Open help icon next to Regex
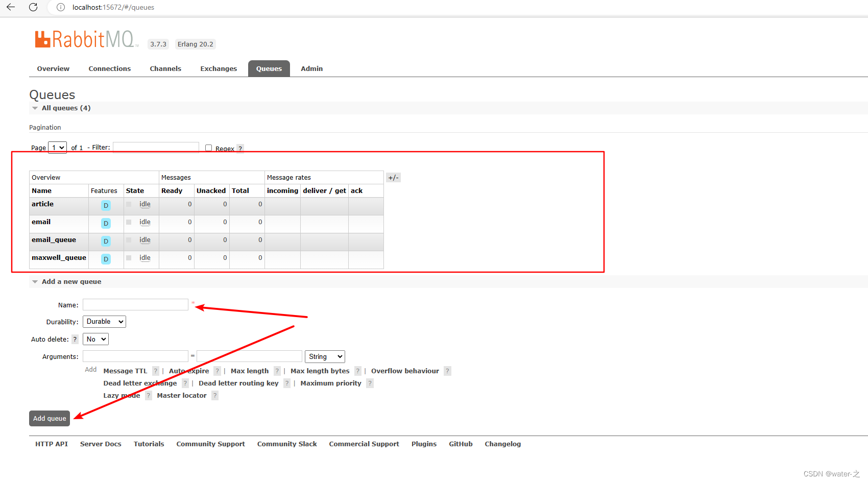Viewport: 868px width, 482px height. (240, 149)
